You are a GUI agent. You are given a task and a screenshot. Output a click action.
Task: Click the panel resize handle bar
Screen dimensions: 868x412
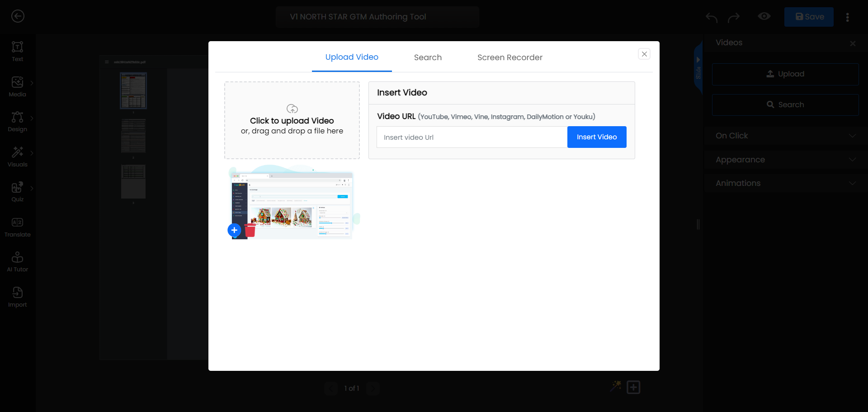point(698,224)
